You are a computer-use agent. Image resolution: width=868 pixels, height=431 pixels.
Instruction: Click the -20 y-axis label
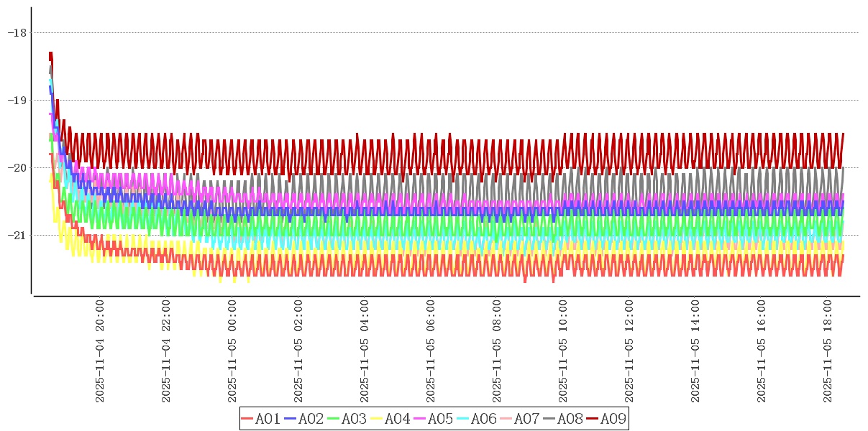[x=17, y=167]
